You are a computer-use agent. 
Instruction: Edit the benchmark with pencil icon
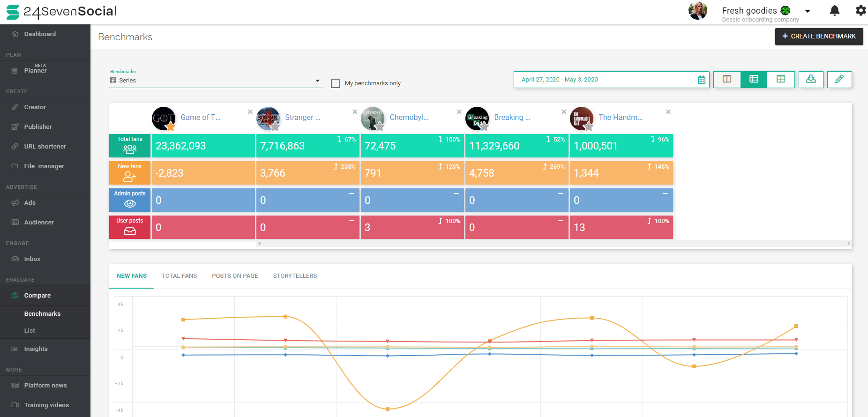[x=839, y=79]
